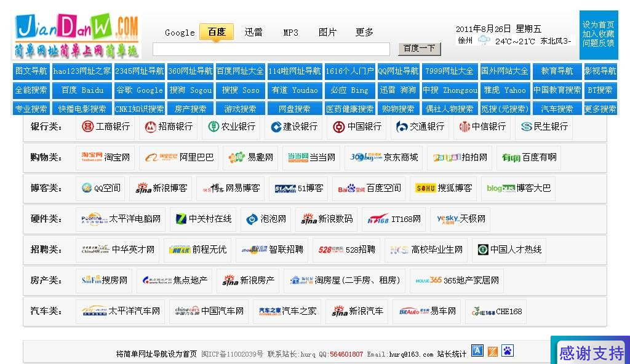The image size is (630, 364).
Task: Open 雅虎 Yahoo search button
Action: tap(505, 90)
